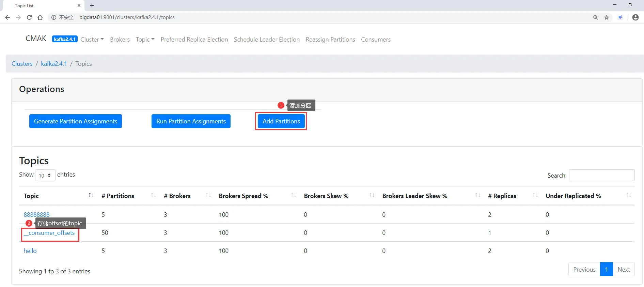Open kafka2.4.1 breadcrumb link

(54, 64)
